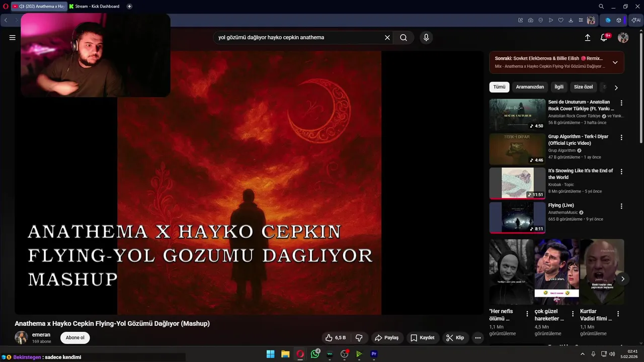Open File Explorer from taskbar
The image size is (644, 362).
285,354
